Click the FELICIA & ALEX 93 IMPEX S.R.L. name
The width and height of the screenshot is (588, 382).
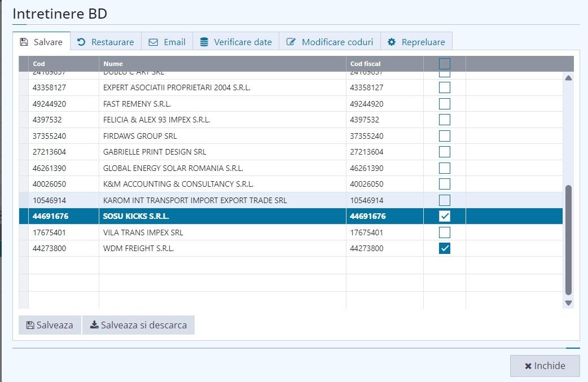(156, 120)
